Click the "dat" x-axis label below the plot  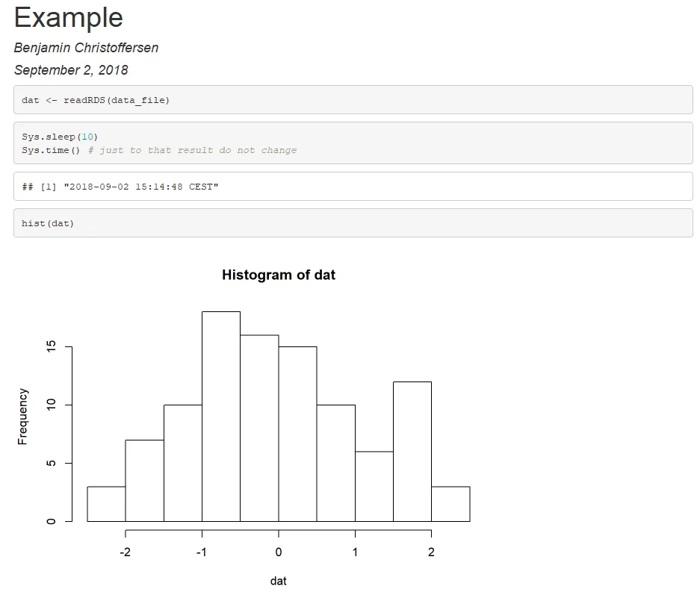click(x=279, y=581)
